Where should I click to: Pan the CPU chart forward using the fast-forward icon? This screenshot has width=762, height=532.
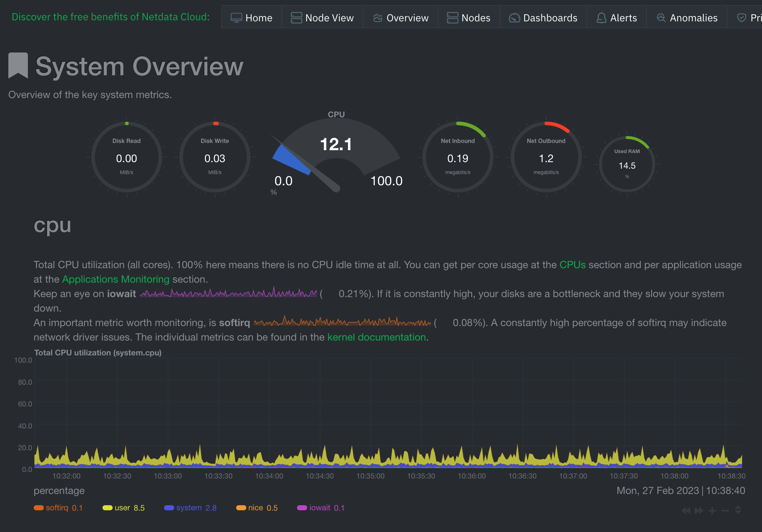click(x=698, y=511)
